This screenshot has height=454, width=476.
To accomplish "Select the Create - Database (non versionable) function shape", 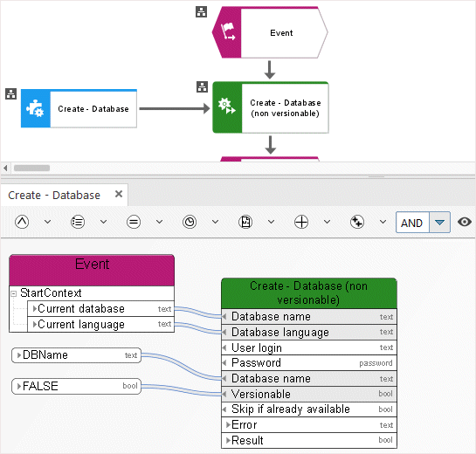I will [271, 107].
